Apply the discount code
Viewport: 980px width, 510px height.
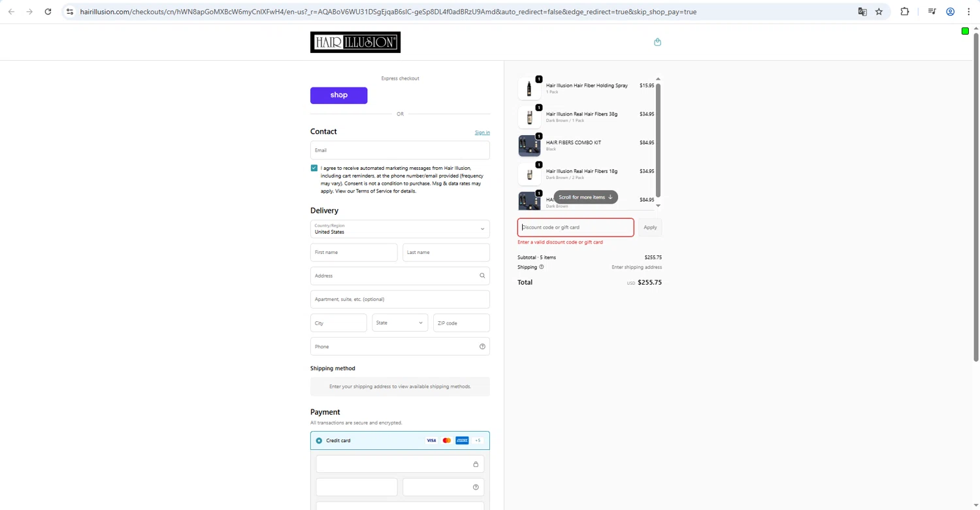[x=650, y=227]
